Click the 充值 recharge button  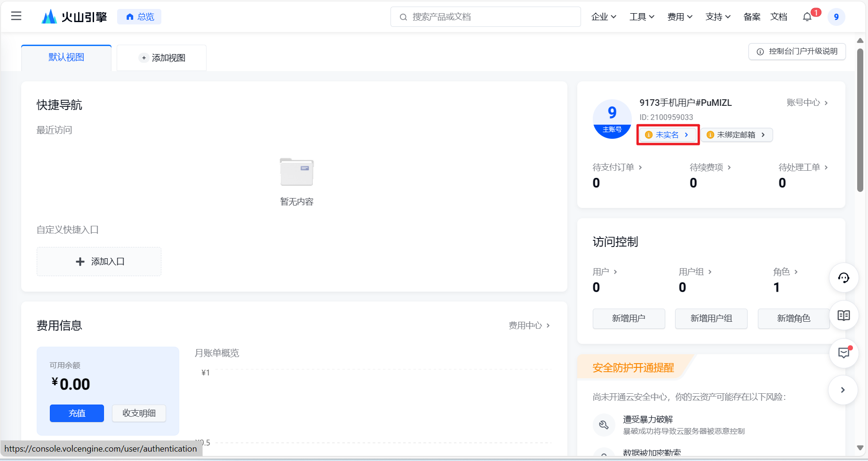[77, 413]
